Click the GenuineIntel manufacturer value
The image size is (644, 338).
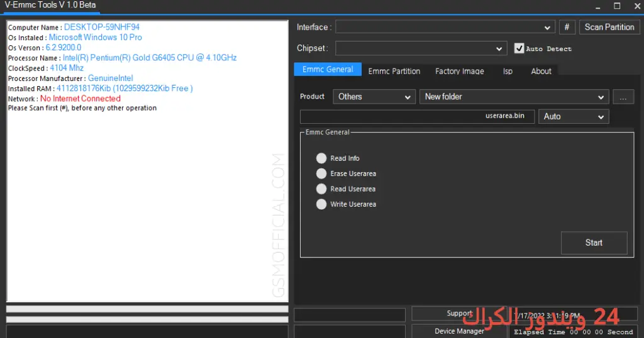tap(111, 78)
